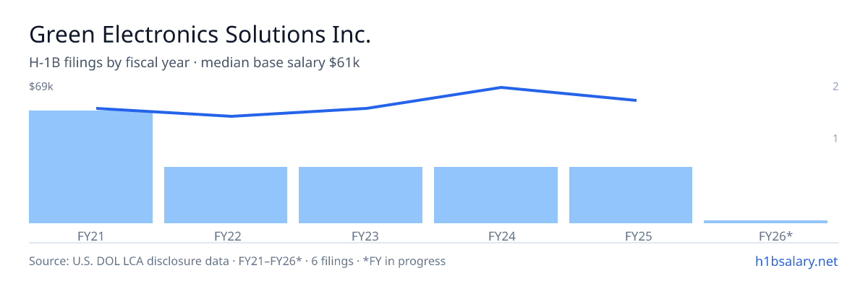This screenshot has width=868, height=289.
Task: Click the right axis value 1
Action: [x=835, y=138]
